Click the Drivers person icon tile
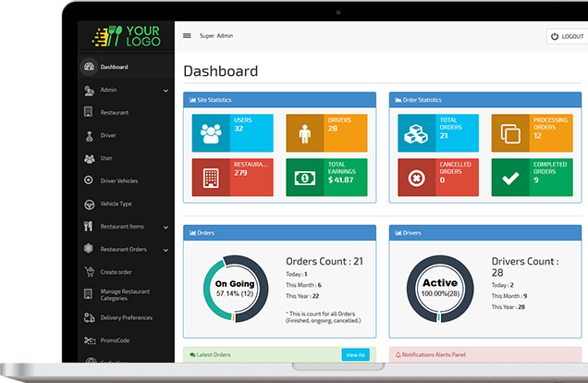 coord(305,133)
